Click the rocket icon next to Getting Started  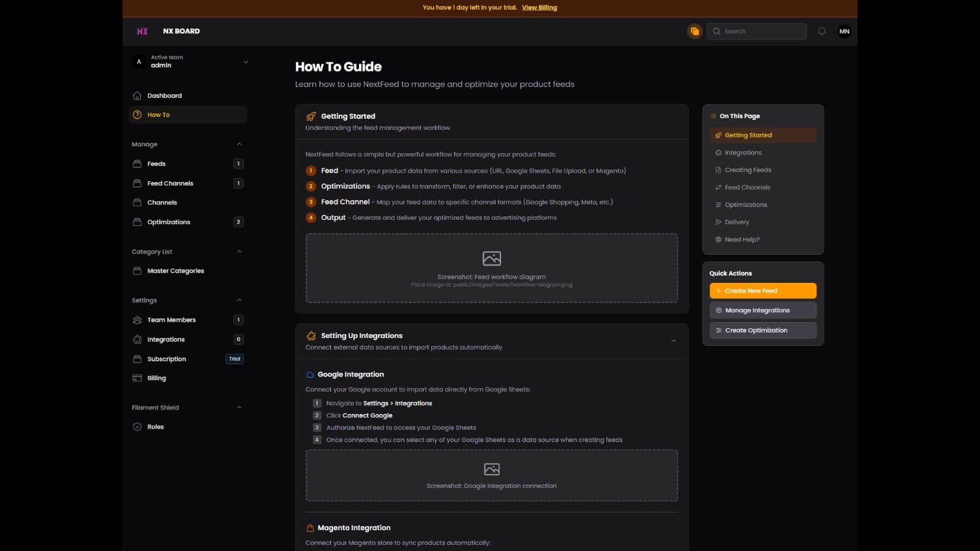(x=311, y=116)
